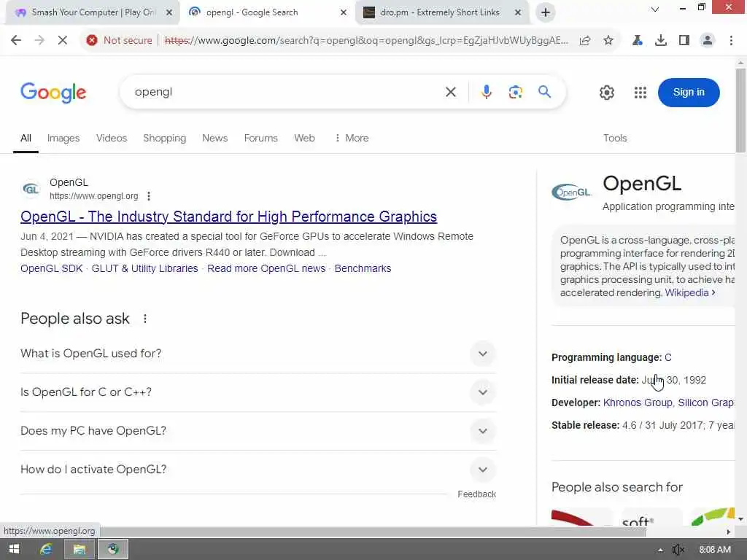Click the Google logo

pyautogui.click(x=53, y=93)
